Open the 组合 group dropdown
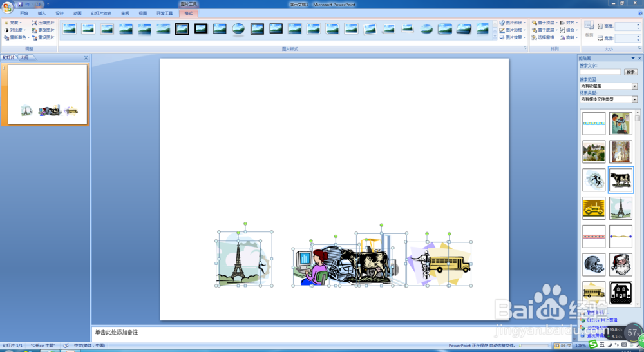This screenshot has height=352, width=644. pyautogui.click(x=569, y=30)
